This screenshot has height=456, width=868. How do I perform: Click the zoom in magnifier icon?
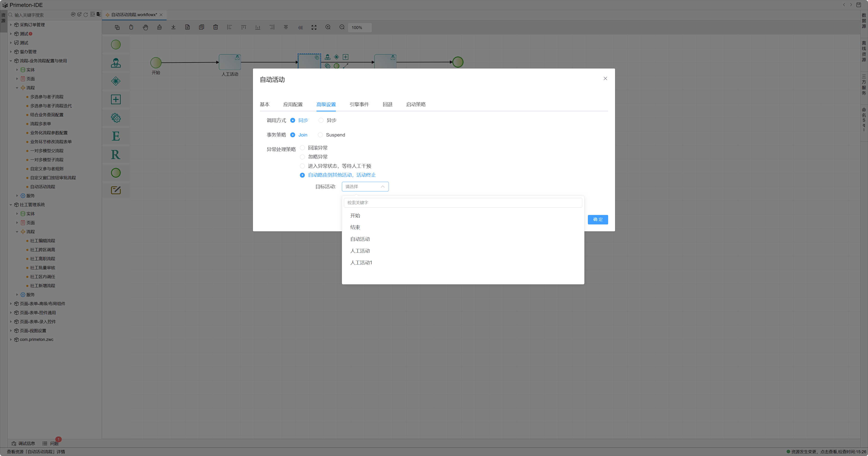328,27
